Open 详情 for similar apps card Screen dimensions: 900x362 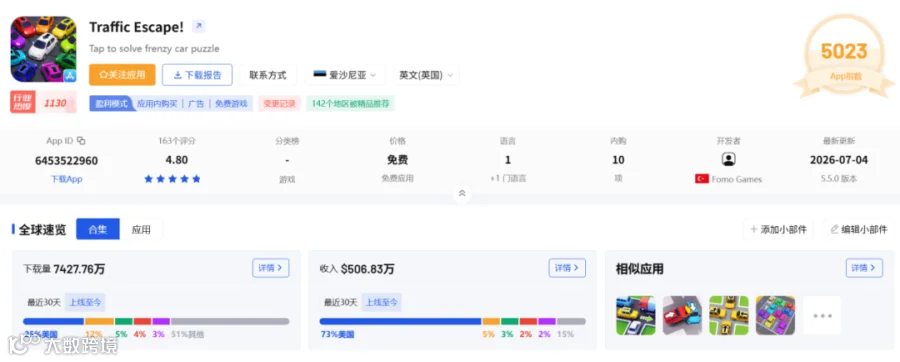(x=864, y=268)
